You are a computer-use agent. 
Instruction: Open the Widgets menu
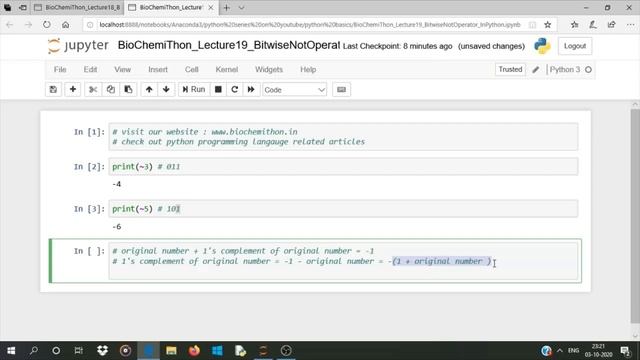[269, 69]
